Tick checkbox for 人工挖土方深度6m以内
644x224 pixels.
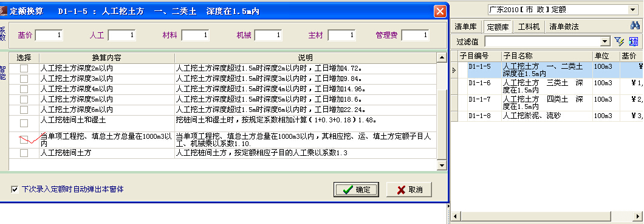click(x=24, y=110)
